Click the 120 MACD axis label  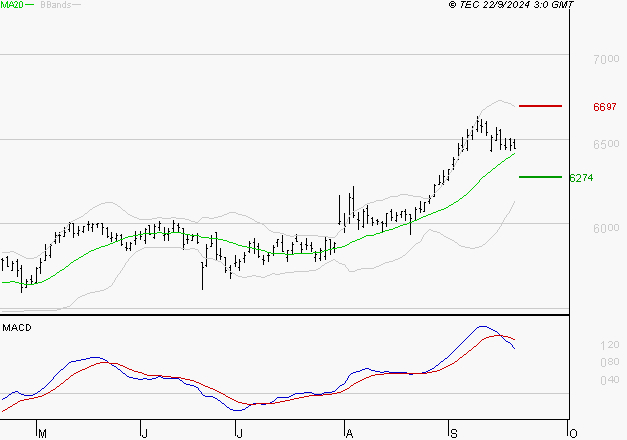pos(610,345)
